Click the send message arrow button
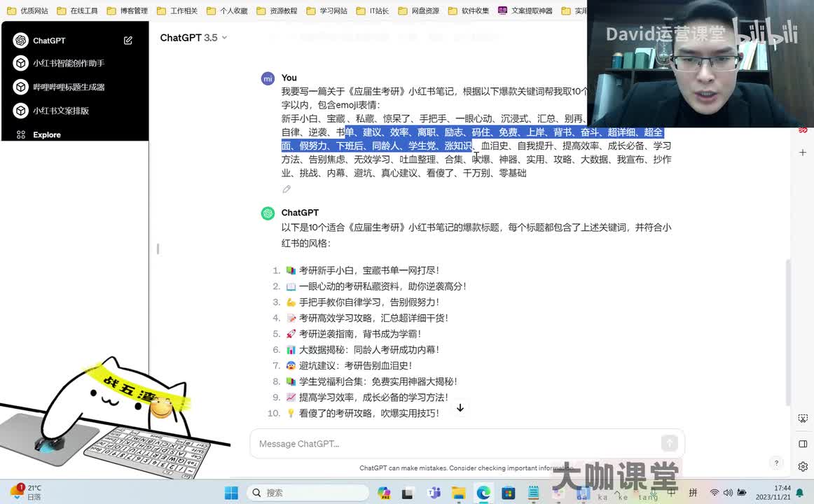 tap(669, 443)
